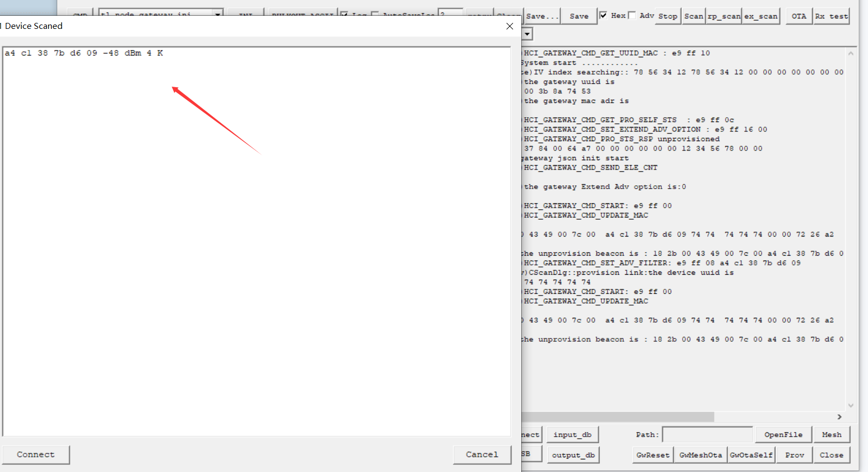
Task: Open the OTA function
Action: (x=799, y=16)
